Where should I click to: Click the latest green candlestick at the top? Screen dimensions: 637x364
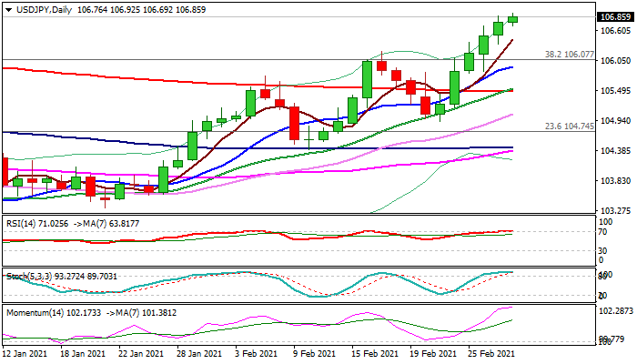[512, 19]
